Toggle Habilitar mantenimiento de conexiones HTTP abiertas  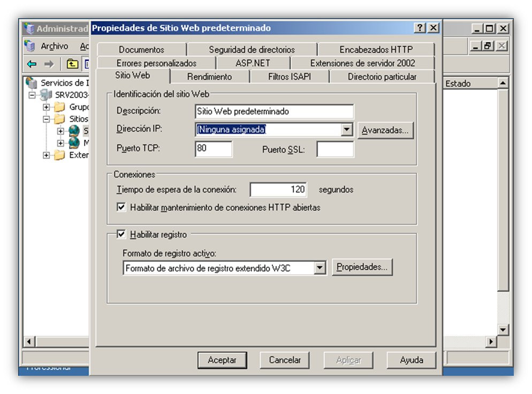pos(121,207)
